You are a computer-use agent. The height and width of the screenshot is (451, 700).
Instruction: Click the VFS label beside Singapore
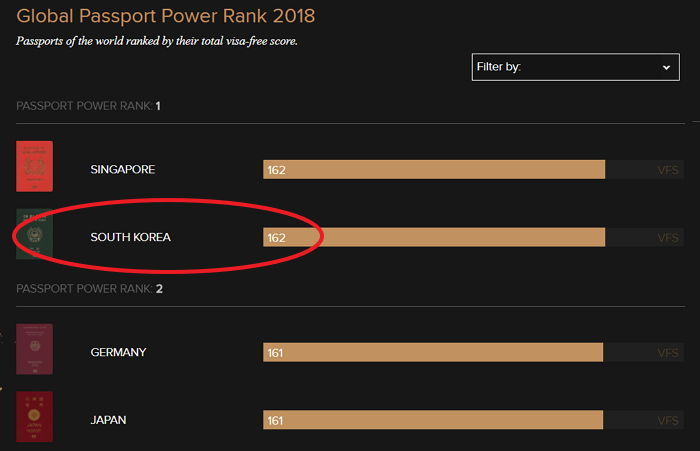point(668,170)
